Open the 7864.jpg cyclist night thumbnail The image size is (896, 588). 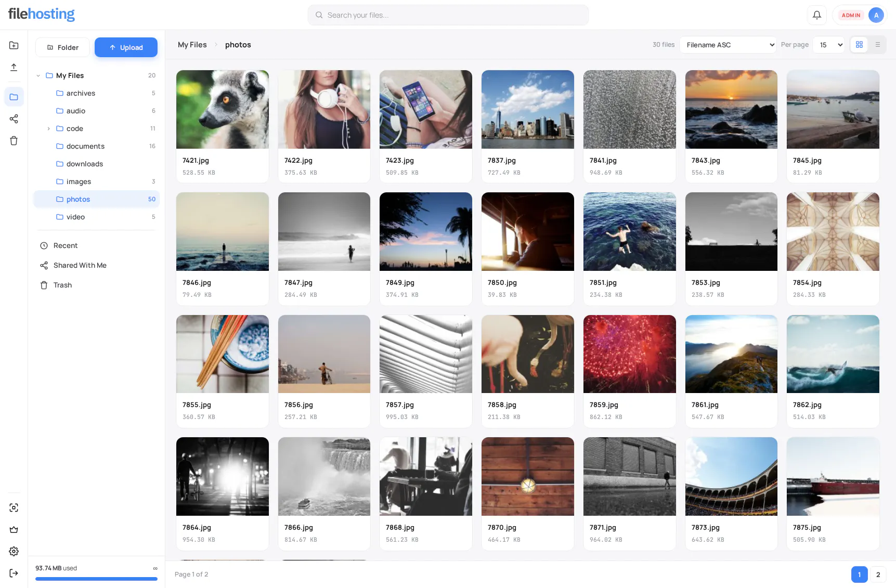[223, 476]
